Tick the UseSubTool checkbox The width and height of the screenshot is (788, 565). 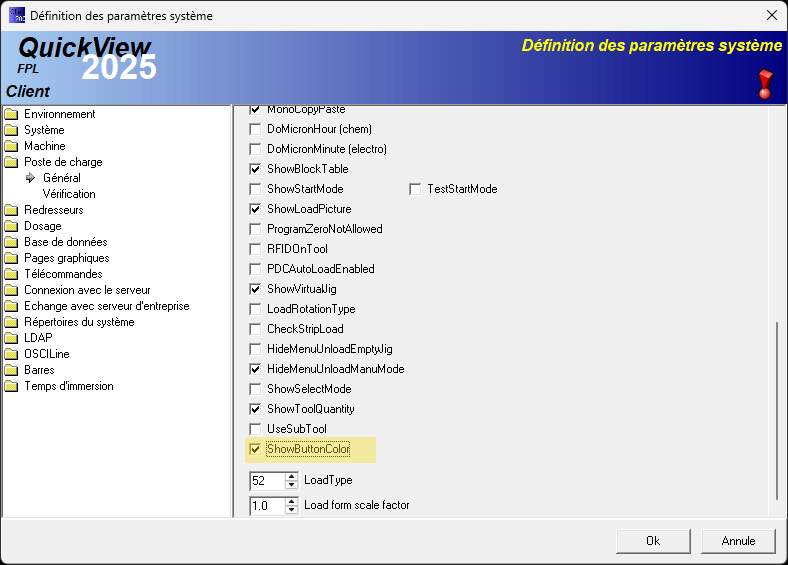click(x=255, y=429)
